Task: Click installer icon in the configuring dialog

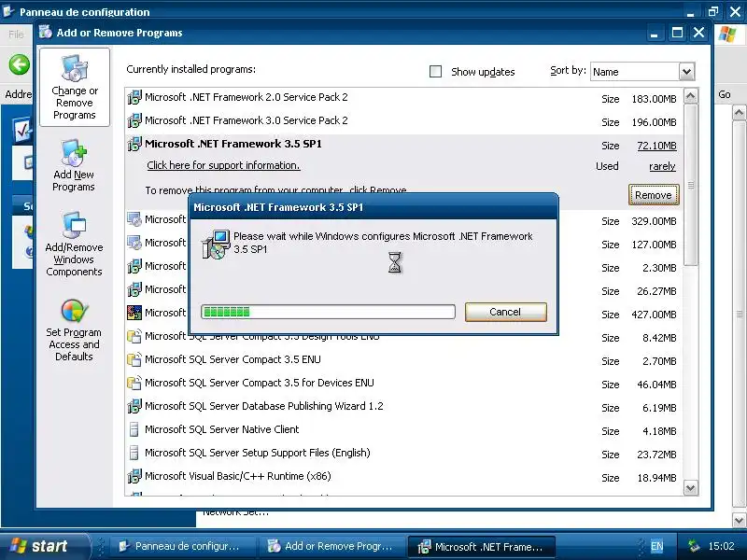Action: click(x=216, y=245)
